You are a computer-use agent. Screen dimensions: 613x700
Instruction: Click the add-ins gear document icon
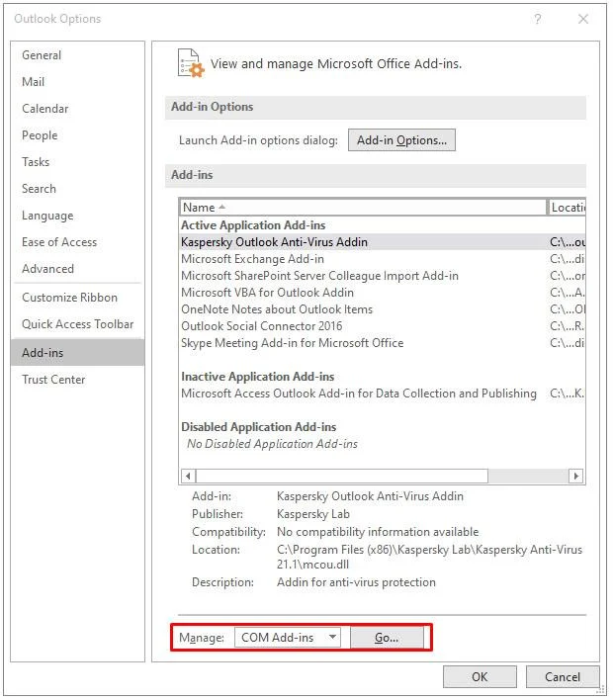point(191,63)
